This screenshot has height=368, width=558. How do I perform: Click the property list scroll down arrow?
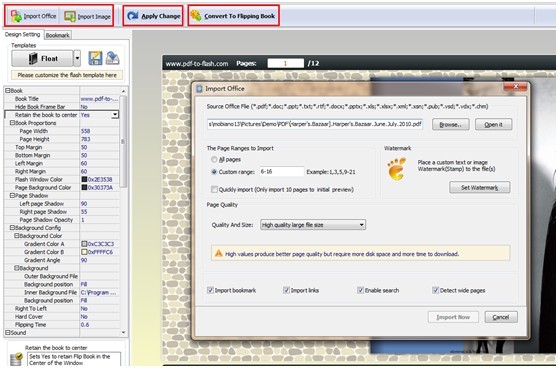pos(123,332)
